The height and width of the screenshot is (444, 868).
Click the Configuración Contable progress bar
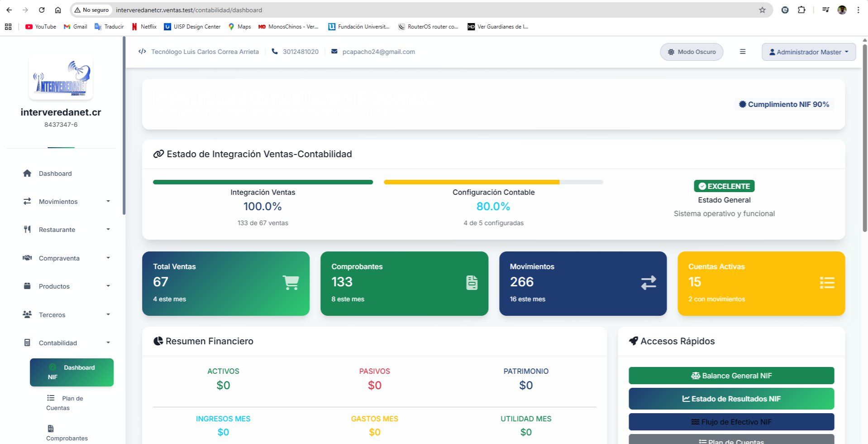493,182
